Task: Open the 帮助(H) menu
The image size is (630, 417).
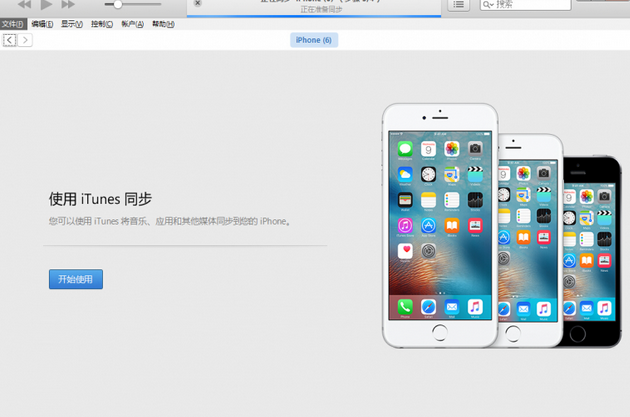Action: point(163,24)
